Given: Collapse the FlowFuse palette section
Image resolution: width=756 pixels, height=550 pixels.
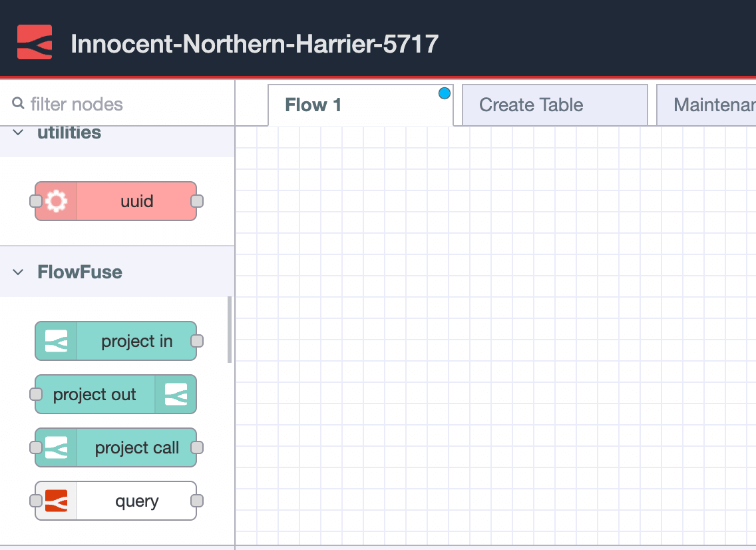Looking at the screenshot, I should [x=17, y=272].
